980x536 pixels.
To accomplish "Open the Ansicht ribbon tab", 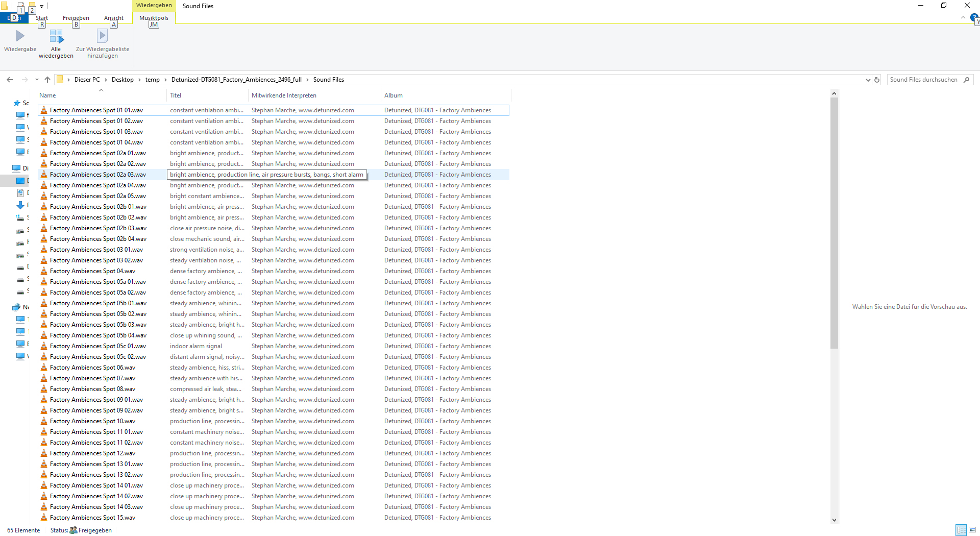I will [x=113, y=18].
